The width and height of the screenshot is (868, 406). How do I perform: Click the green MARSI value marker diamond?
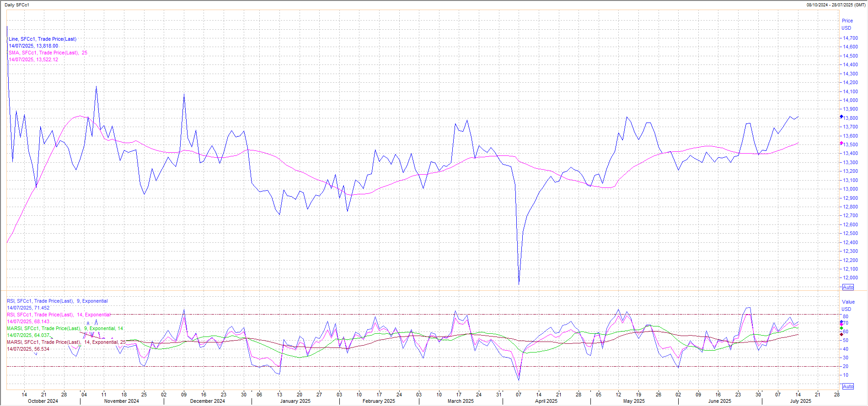point(841,328)
